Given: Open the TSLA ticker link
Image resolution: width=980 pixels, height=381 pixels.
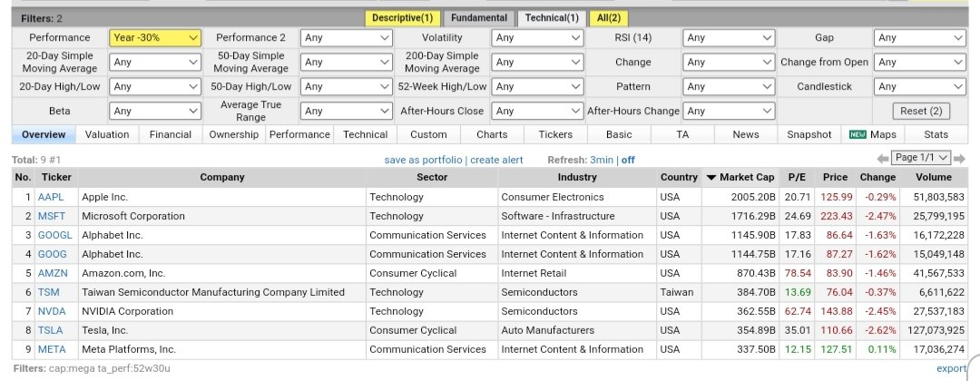Looking at the screenshot, I should pos(50,330).
